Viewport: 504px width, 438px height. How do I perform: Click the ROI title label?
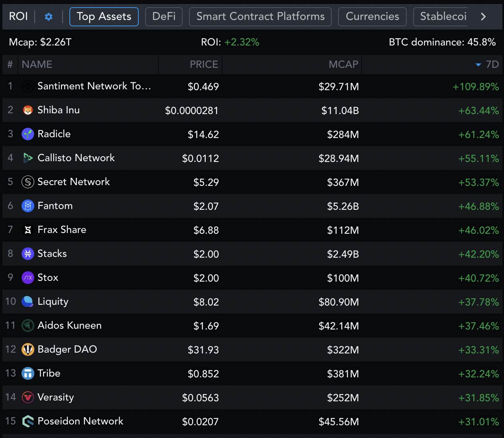[x=18, y=17]
